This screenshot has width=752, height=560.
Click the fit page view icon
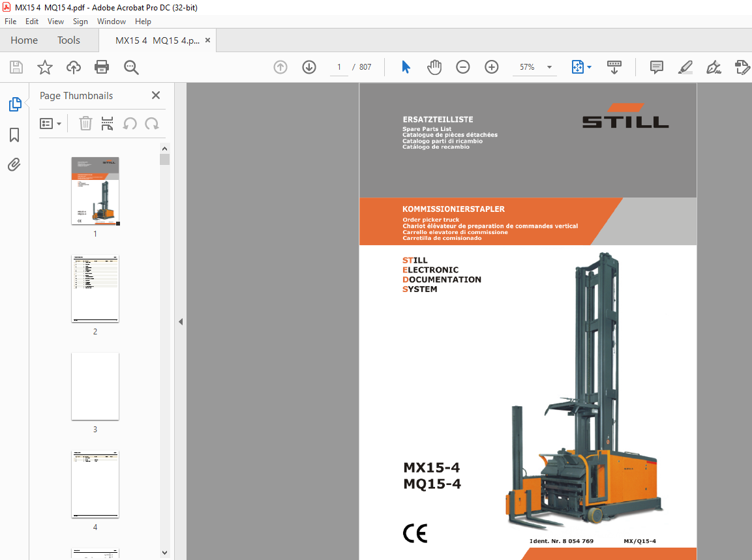point(577,67)
